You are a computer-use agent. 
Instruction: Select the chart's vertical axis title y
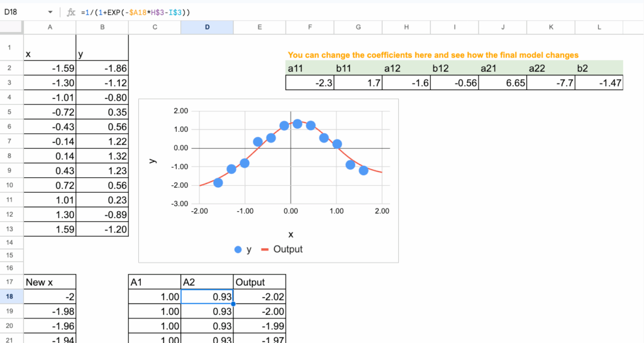pos(152,161)
